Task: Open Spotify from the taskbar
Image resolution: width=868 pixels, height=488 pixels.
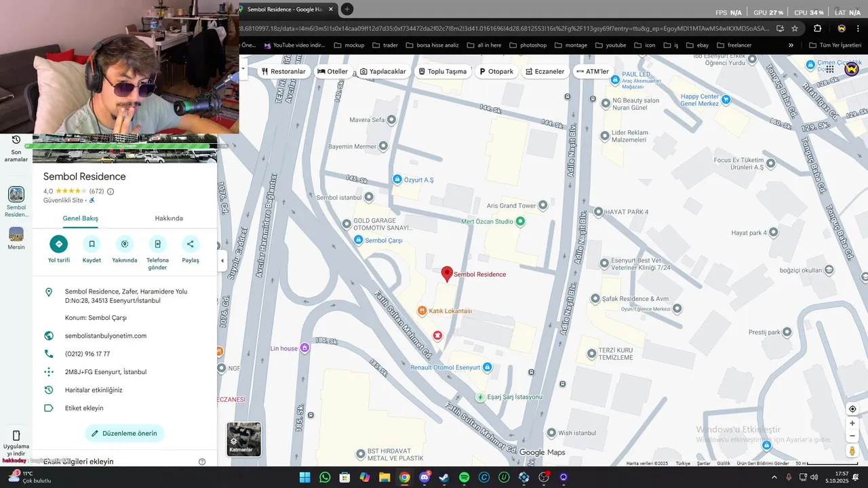Action: click(x=464, y=477)
